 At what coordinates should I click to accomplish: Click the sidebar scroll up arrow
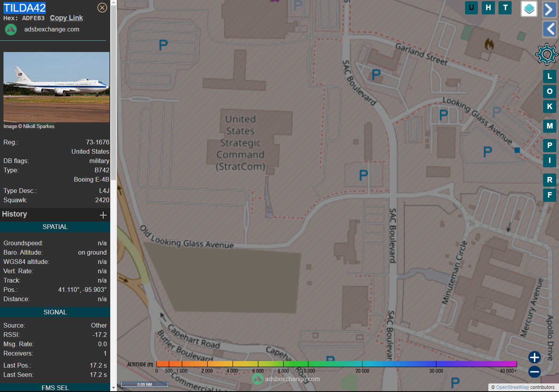[113, 2]
